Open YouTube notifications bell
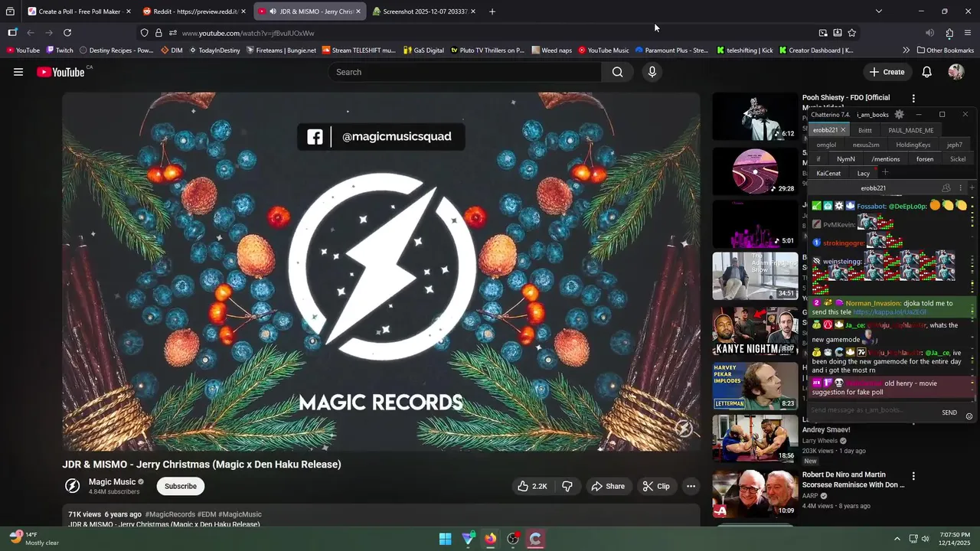980x551 pixels. coord(926,72)
